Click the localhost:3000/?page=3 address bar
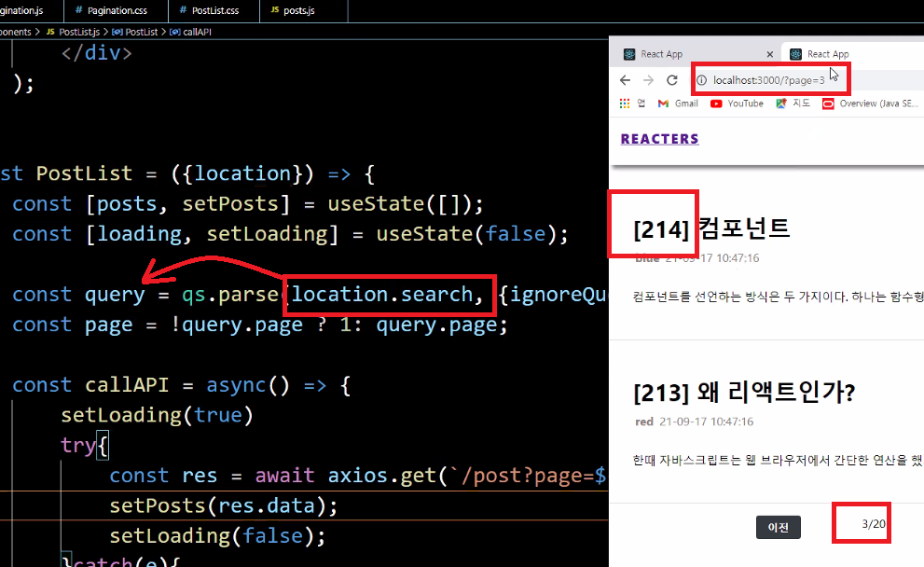 768,80
